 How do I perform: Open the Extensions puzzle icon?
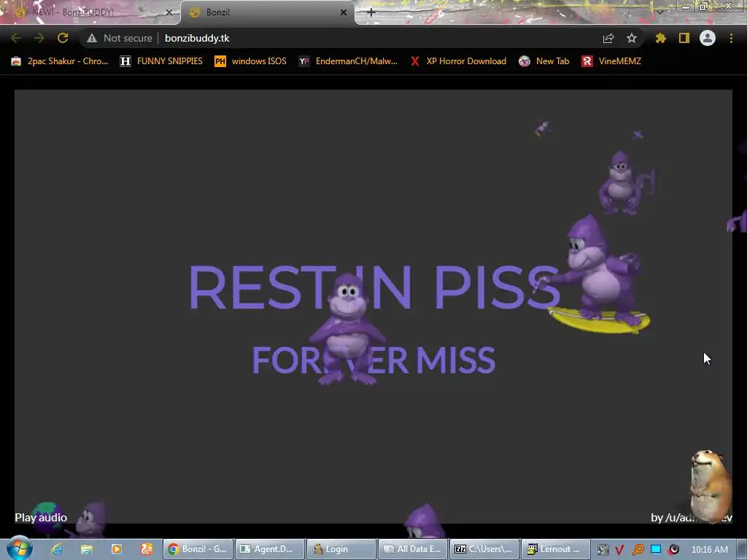pos(660,38)
